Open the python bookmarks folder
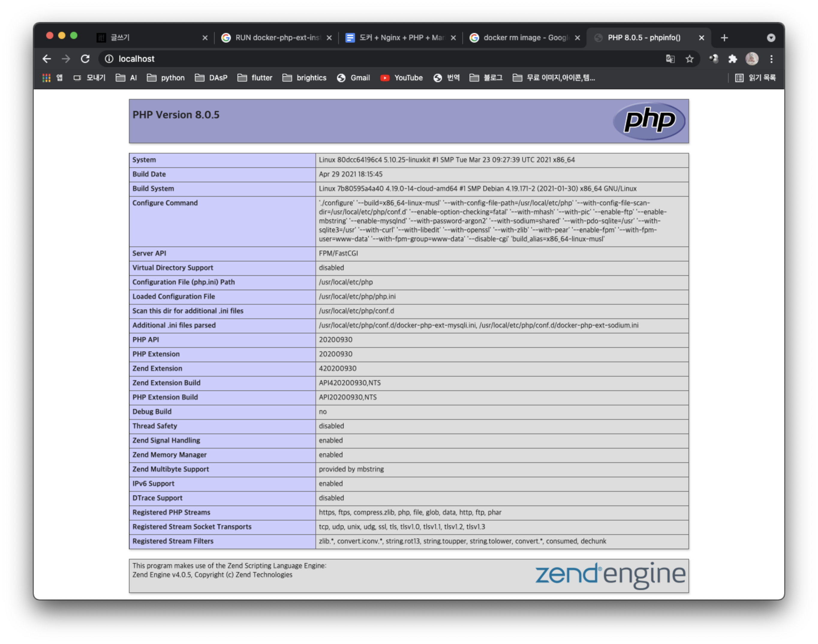 [x=166, y=78]
